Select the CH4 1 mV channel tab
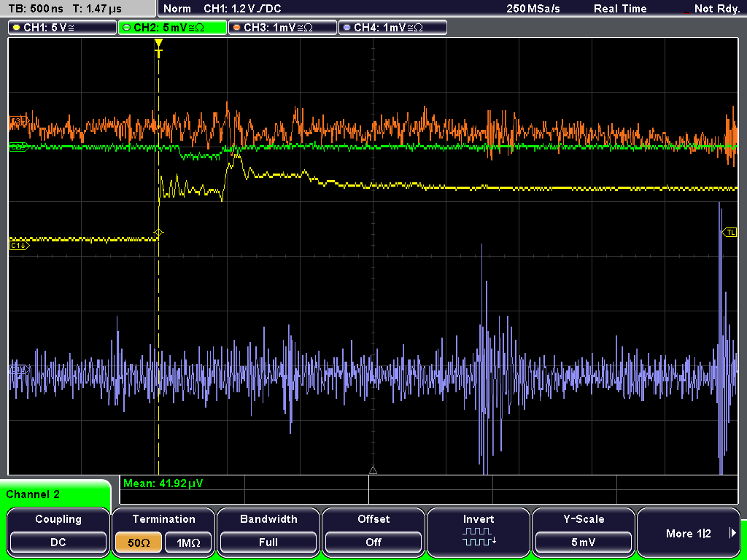This screenshot has height=560, width=747. pyautogui.click(x=392, y=28)
